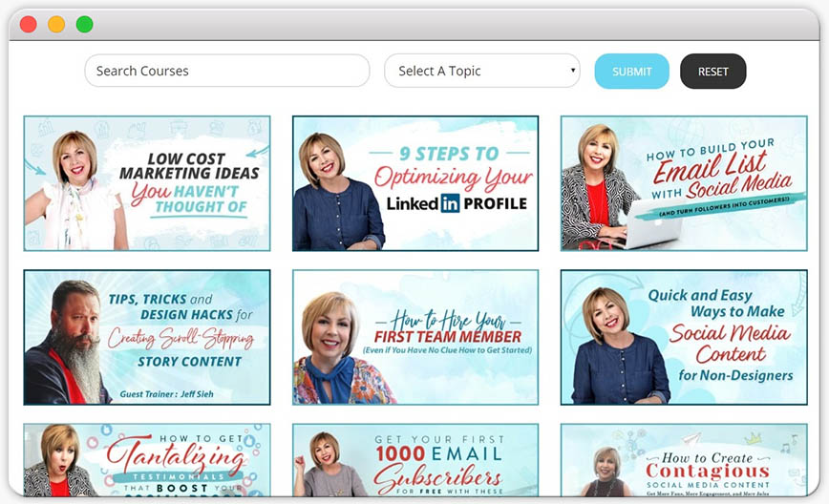This screenshot has height=504, width=829.
Task: Click the blue Submit button
Action: point(632,72)
